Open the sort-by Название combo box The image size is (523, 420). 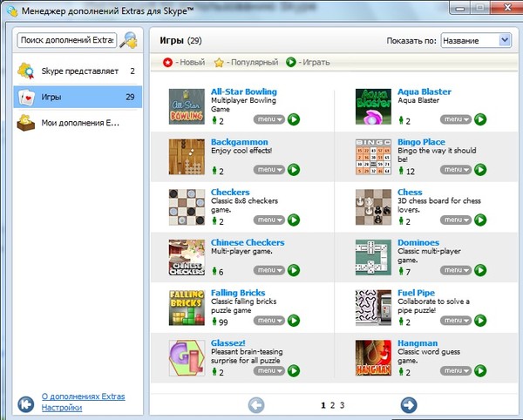[x=476, y=40]
